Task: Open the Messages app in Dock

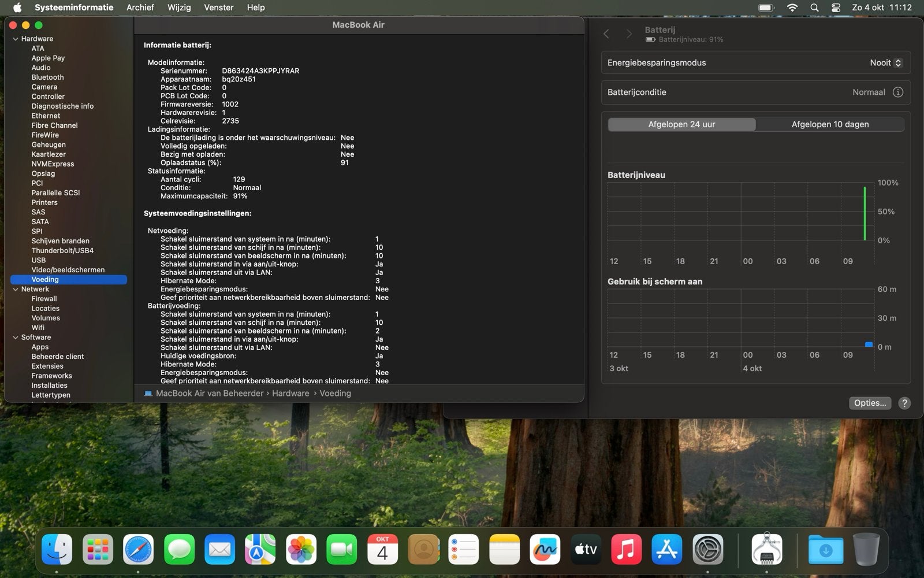Action: [179, 549]
